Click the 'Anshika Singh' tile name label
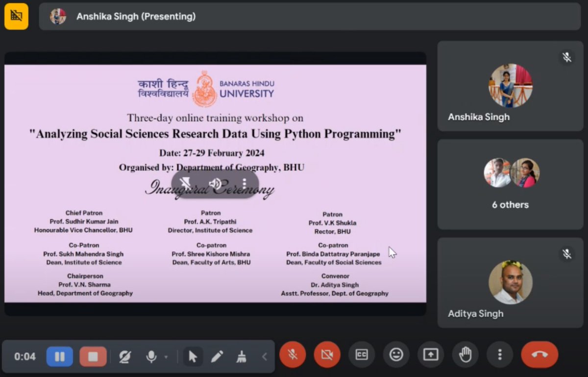 click(478, 117)
